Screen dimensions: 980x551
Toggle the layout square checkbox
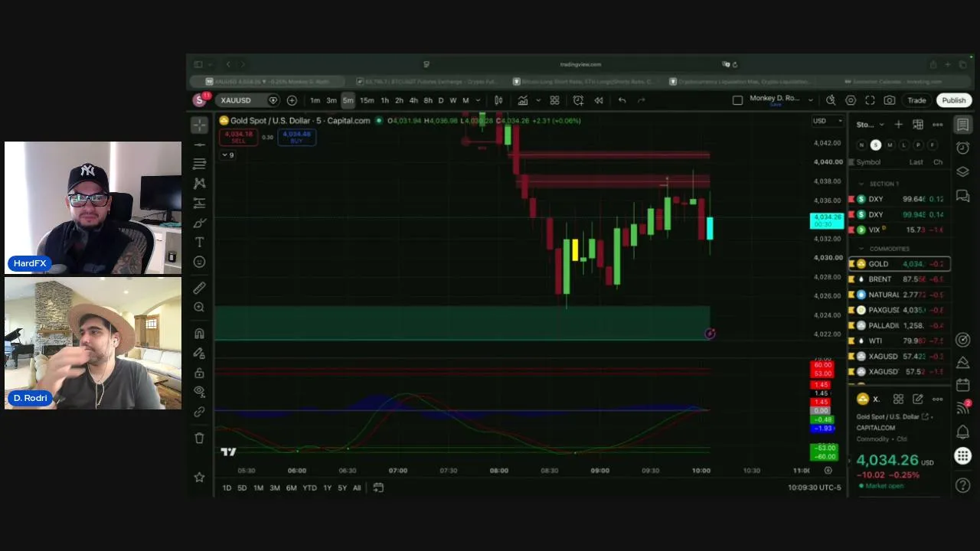coord(737,100)
